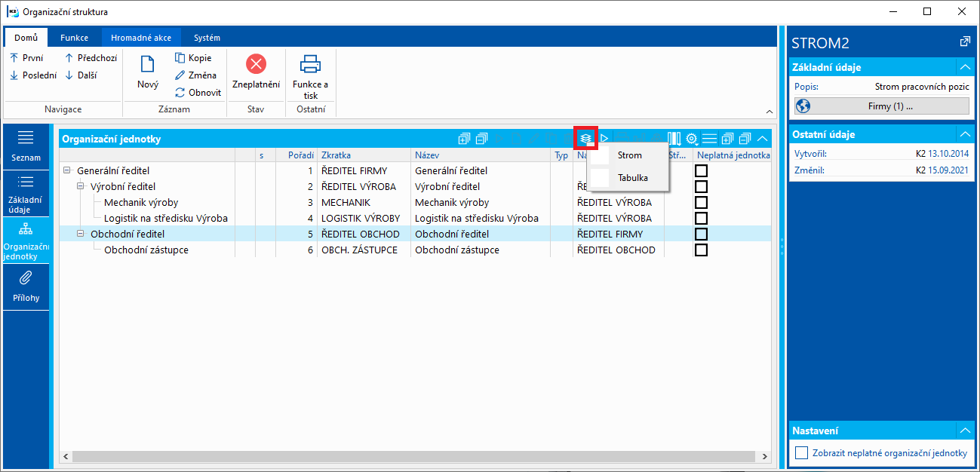Screen dimensions: 980x472
Task: Switch to the Hromadné akce ribbon tab
Action: pyautogui.click(x=141, y=38)
